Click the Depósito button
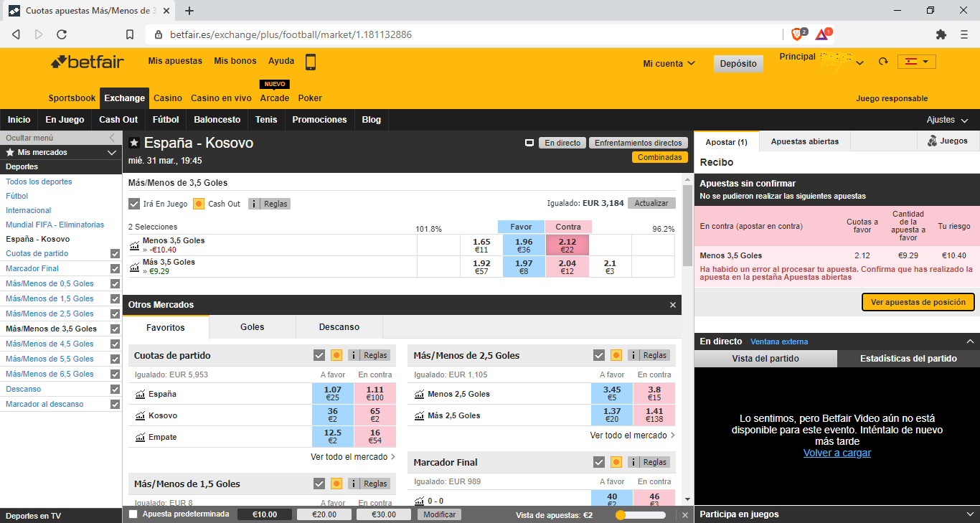The height and width of the screenshot is (523, 980). pos(738,63)
